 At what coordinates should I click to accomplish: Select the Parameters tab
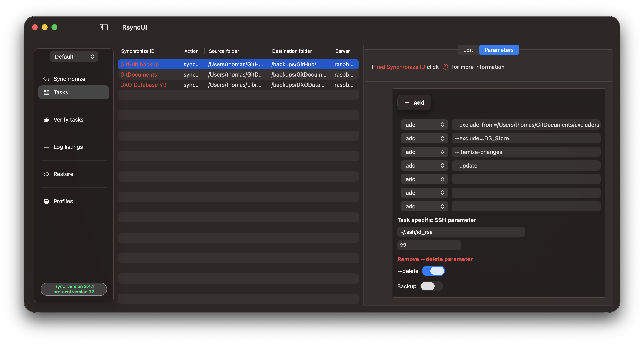pos(499,50)
